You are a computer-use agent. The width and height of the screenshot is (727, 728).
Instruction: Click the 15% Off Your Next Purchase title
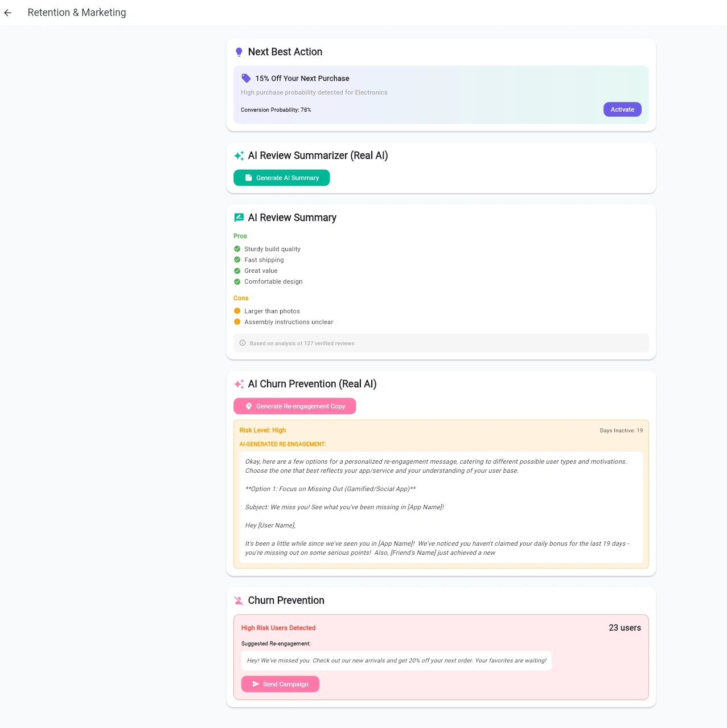[302, 79]
